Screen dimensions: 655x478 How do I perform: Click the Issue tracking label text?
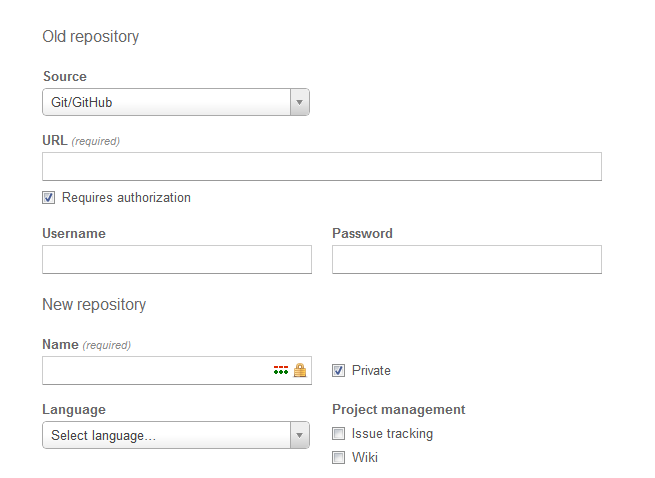pyautogui.click(x=392, y=434)
